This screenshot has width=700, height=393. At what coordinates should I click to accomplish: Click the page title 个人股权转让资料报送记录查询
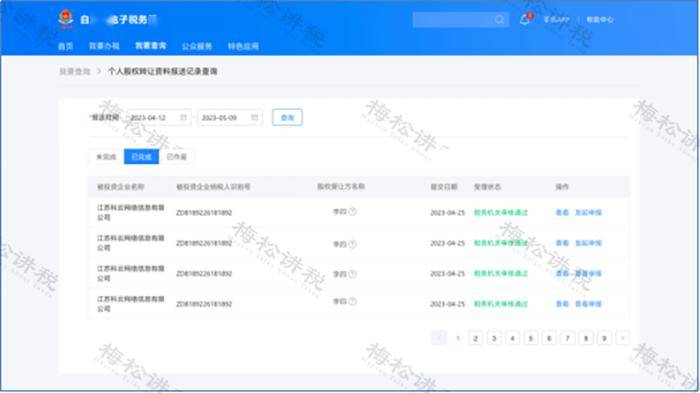pyautogui.click(x=162, y=71)
